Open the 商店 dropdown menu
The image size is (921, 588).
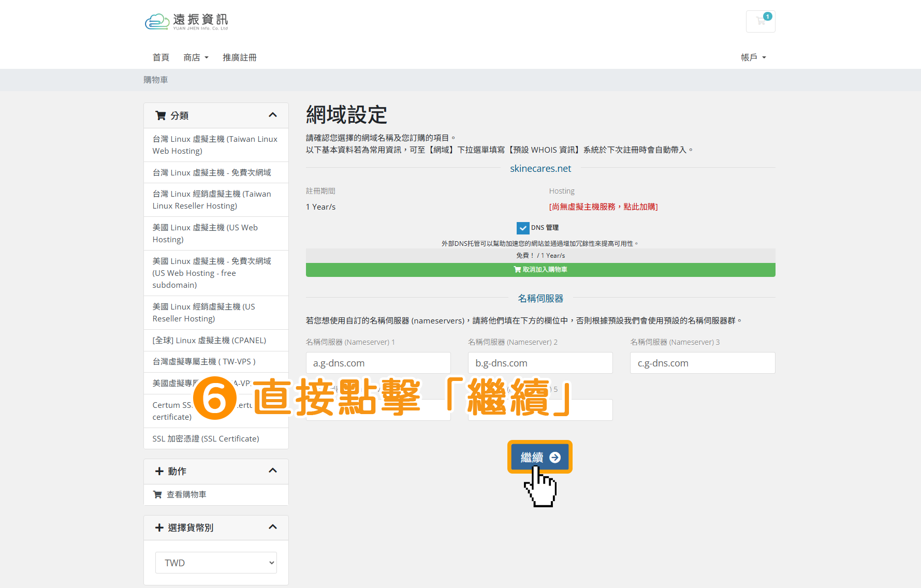196,57
